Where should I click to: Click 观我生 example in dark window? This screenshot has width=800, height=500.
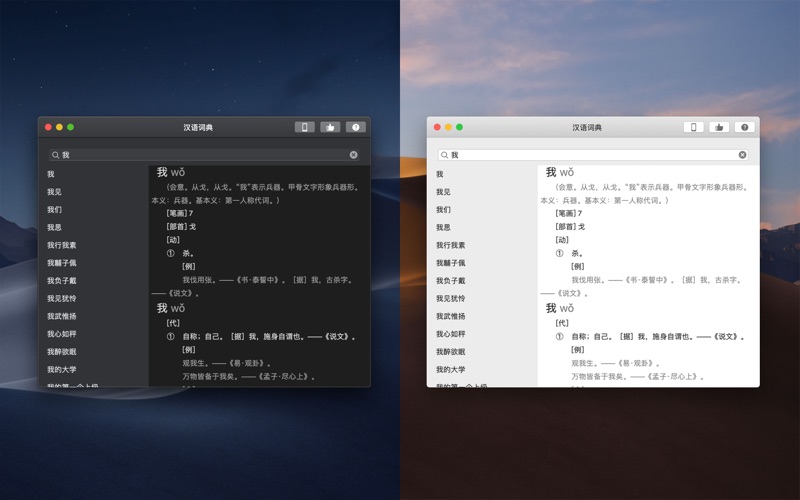227,363
